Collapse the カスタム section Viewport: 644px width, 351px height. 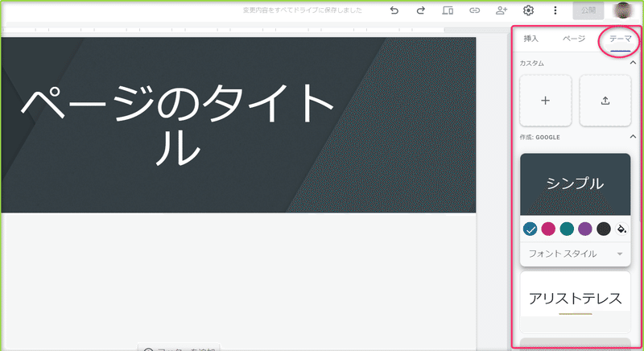[633, 63]
